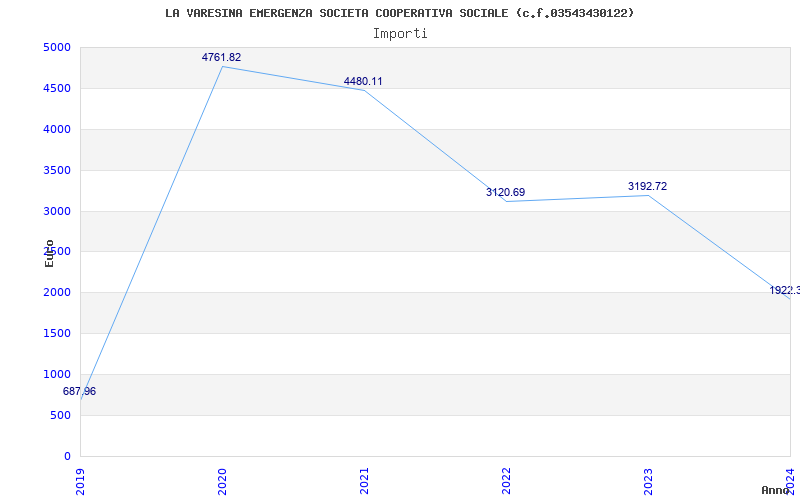Click the 2023 x-axis label

pos(648,481)
